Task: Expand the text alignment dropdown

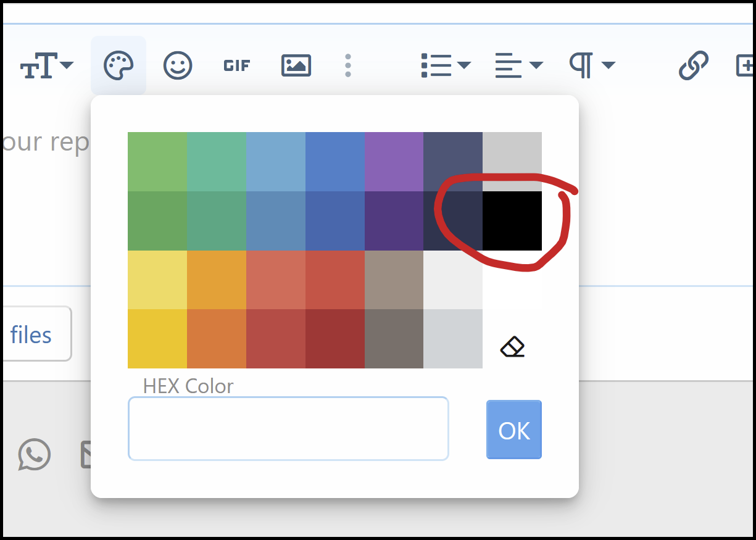Action: click(518, 65)
